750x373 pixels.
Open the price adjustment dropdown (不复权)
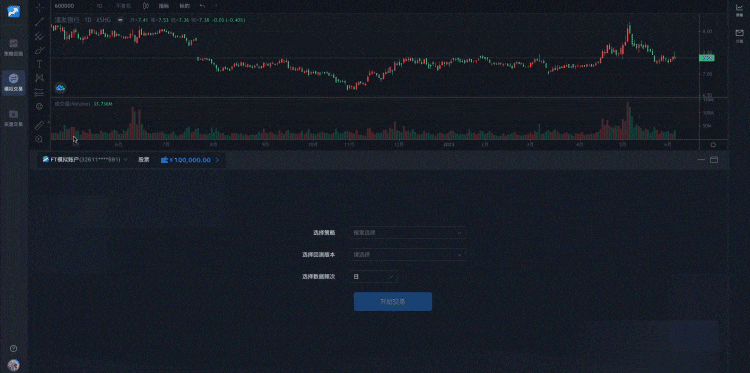pos(123,6)
